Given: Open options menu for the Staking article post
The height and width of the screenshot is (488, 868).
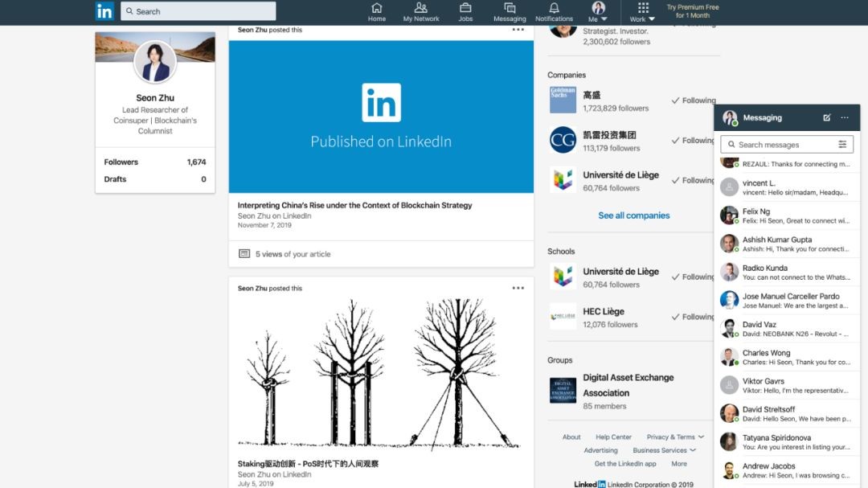Looking at the screenshot, I should coord(518,288).
